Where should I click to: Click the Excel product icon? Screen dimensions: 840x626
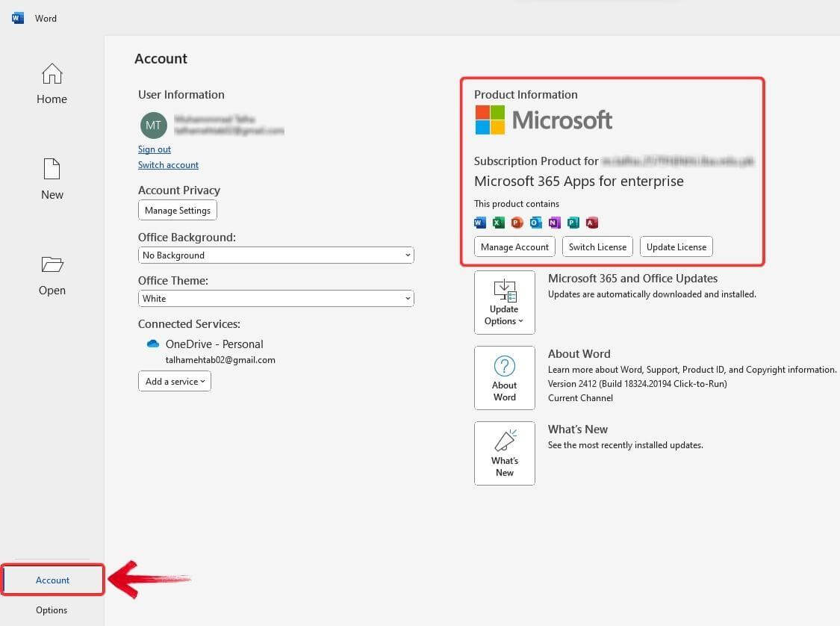[499, 223]
